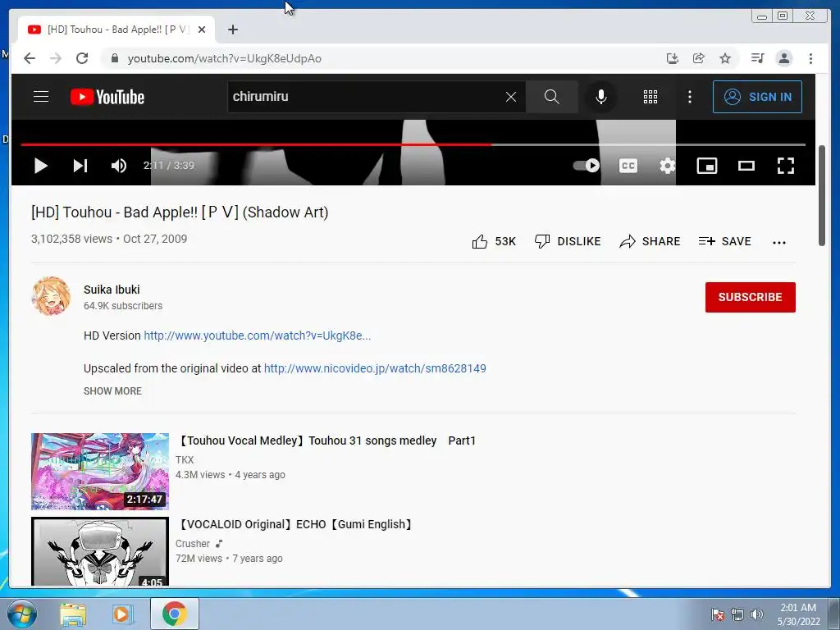The width and height of the screenshot is (840, 630).
Task: Open the Windows Start menu
Action: [21, 614]
